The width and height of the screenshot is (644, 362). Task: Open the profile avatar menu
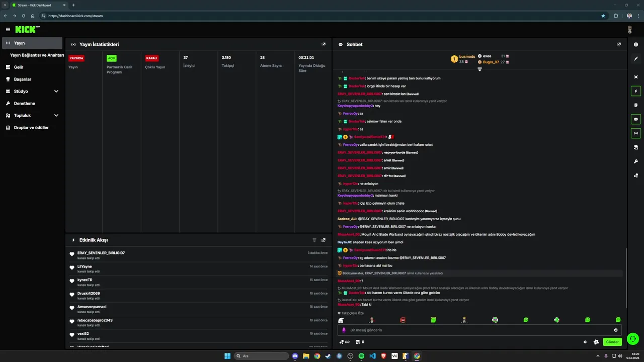tap(629, 30)
